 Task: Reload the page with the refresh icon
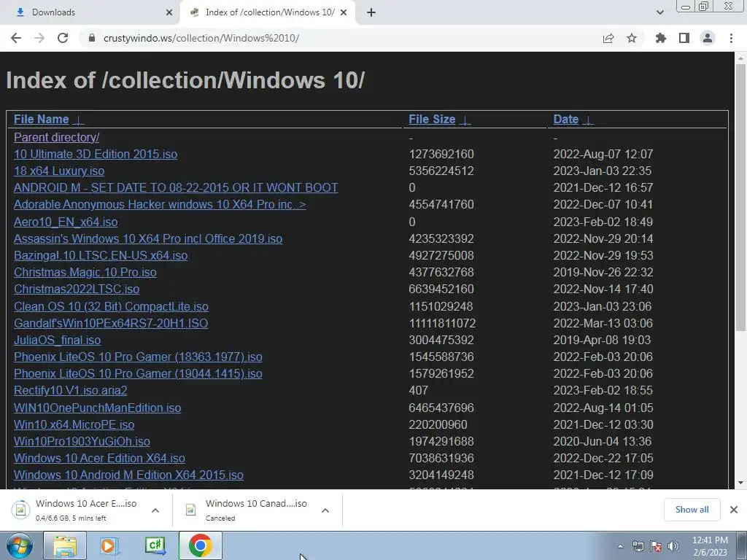coord(63,38)
